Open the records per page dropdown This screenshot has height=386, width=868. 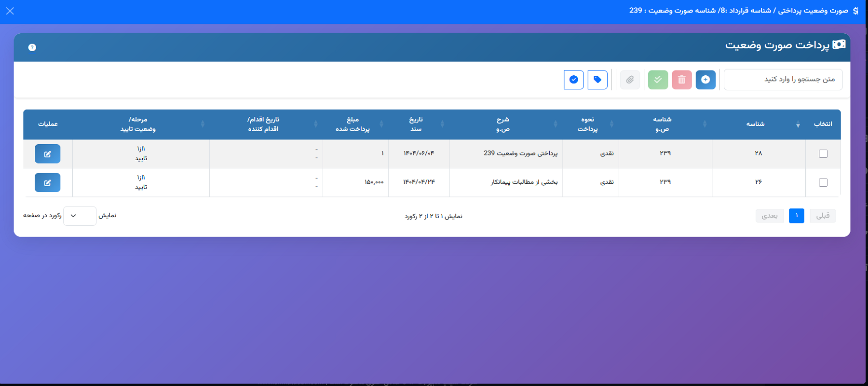coord(80,216)
